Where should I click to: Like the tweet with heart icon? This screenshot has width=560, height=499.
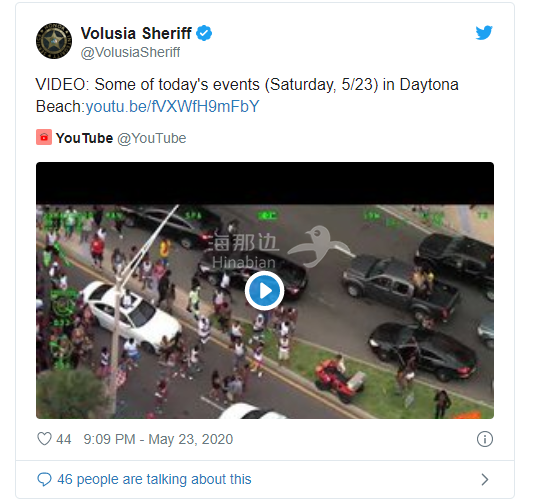tap(44, 439)
